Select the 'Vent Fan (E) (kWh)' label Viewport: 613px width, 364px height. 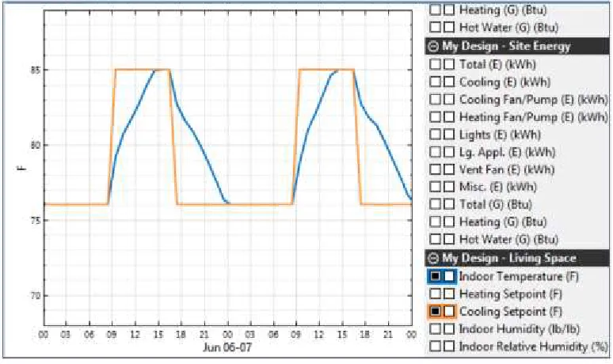pyautogui.click(x=507, y=169)
